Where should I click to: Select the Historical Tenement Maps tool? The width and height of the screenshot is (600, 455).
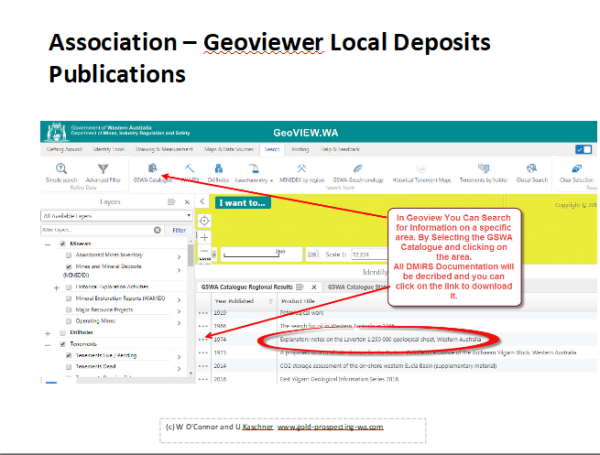[x=422, y=173]
